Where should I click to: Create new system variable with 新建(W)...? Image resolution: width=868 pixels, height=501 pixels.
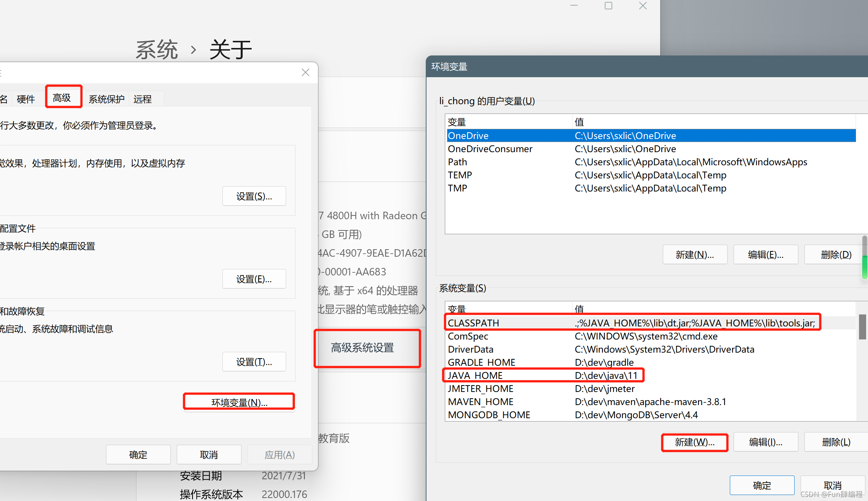tap(694, 442)
